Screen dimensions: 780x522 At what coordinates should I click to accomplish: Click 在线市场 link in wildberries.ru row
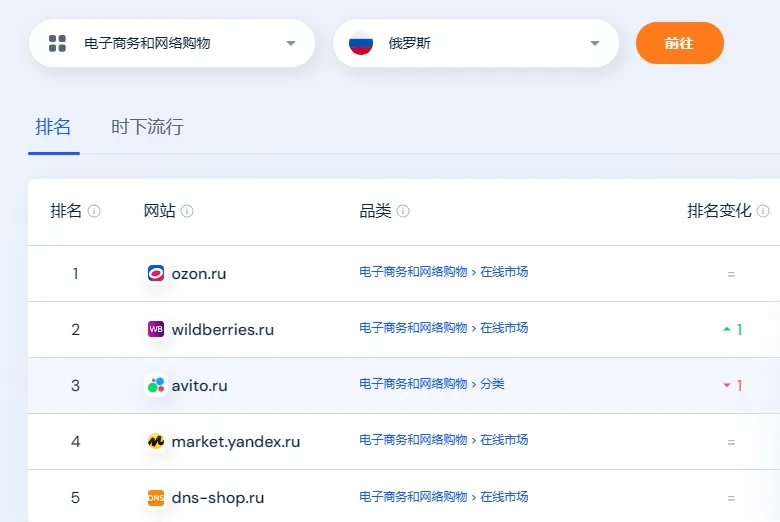(x=504, y=328)
